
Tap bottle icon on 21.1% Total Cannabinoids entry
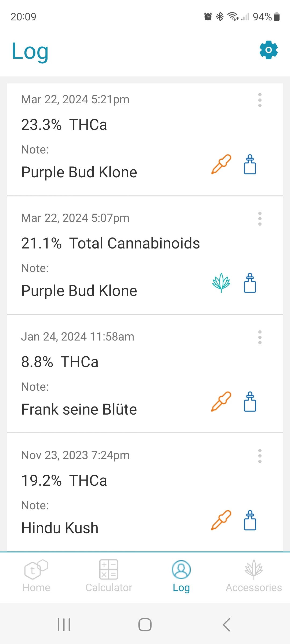point(250,283)
